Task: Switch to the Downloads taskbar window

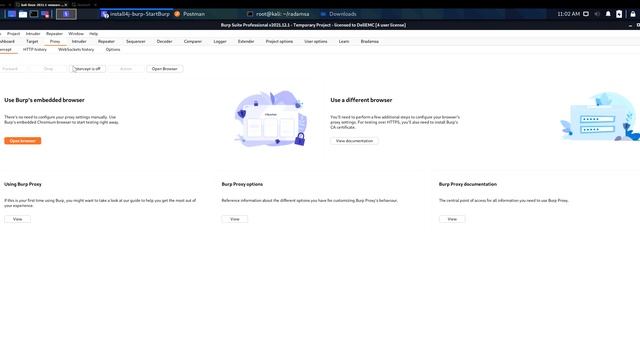Action: pyautogui.click(x=338, y=14)
